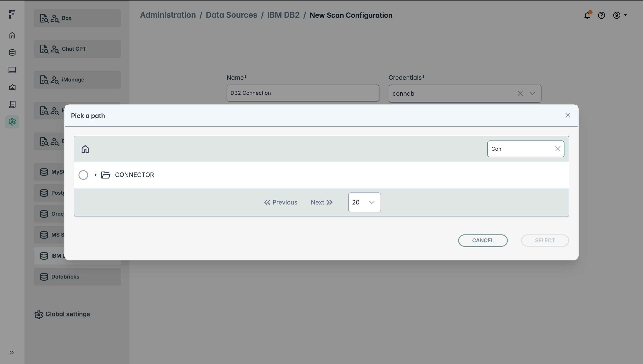Open notifications bell
The image size is (643, 364).
click(x=587, y=15)
